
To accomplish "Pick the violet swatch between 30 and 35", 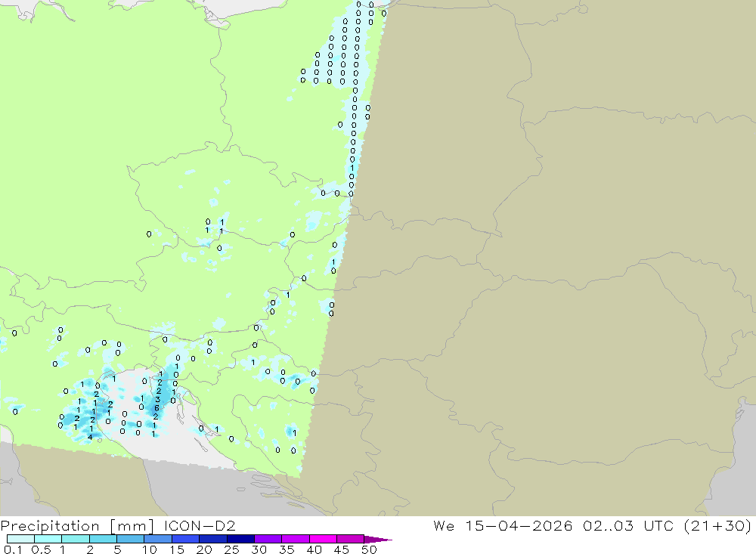I will (x=268, y=539).
